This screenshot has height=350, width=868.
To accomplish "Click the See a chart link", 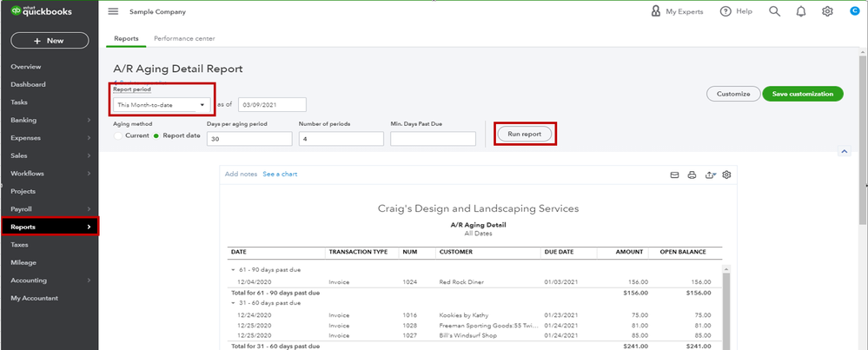I will (280, 175).
